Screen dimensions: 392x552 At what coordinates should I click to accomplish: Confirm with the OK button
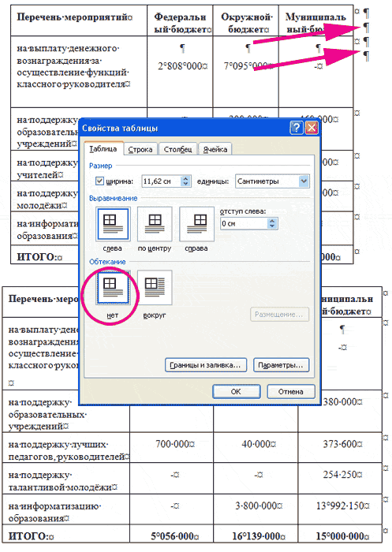point(236,391)
